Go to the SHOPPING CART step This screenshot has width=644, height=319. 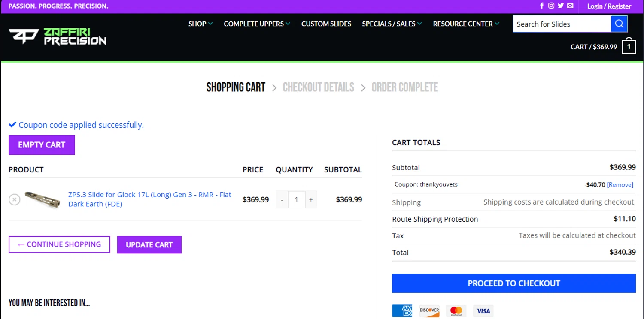click(236, 87)
